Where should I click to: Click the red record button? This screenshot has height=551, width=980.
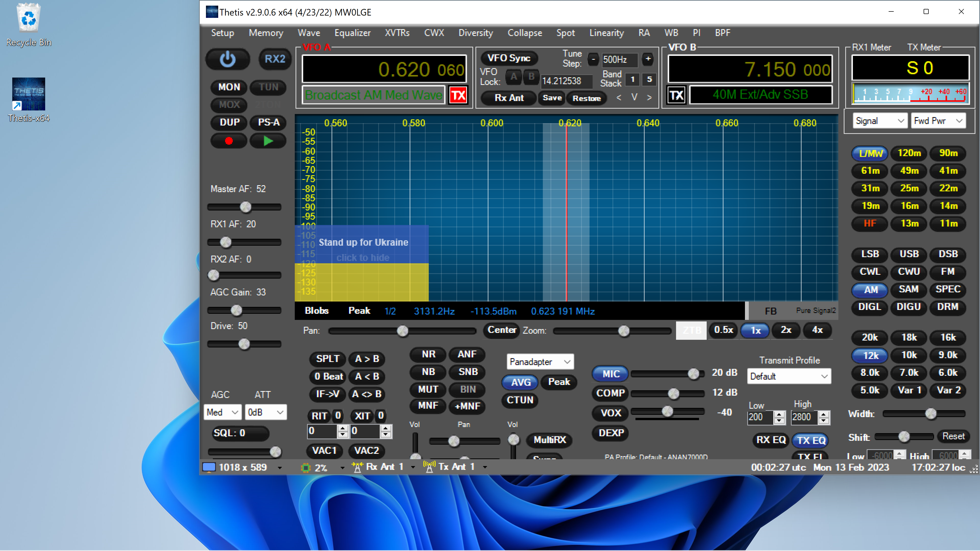click(229, 141)
